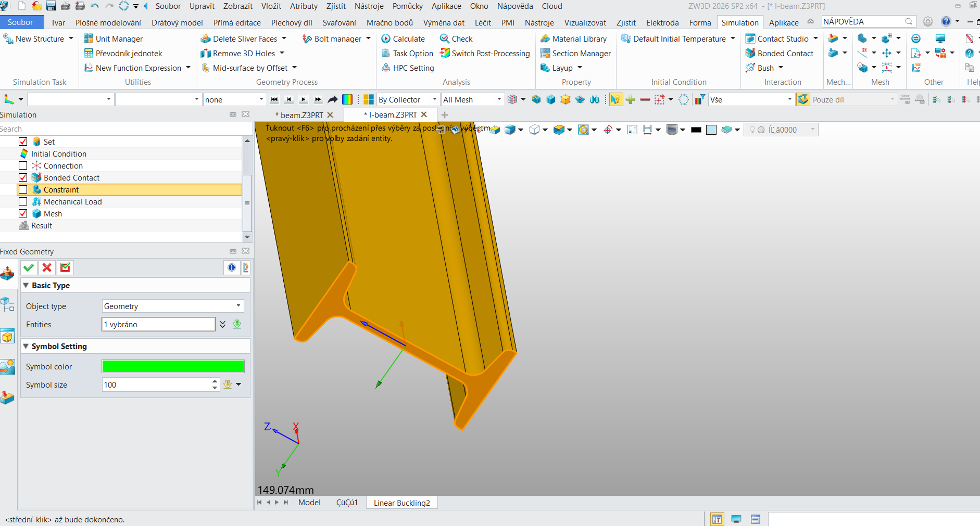Click the Entities input field
The height and width of the screenshot is (526, 980).
[158, 324]
